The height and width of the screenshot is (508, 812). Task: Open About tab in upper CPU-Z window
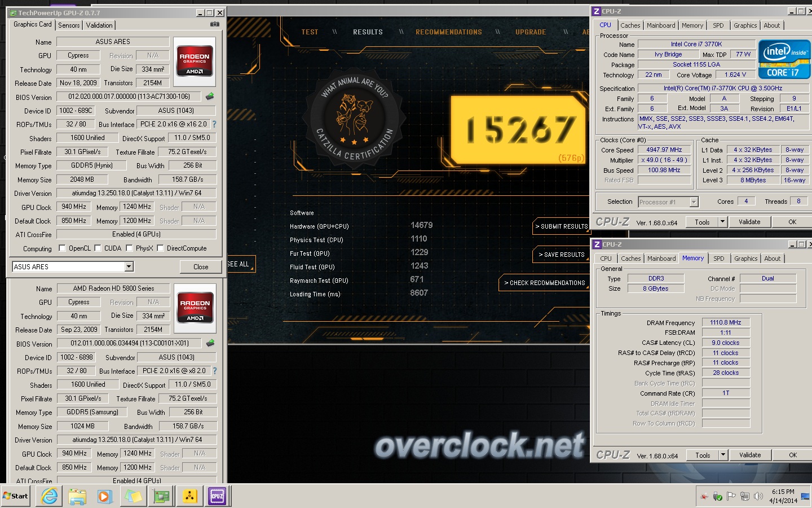point(772,25)
